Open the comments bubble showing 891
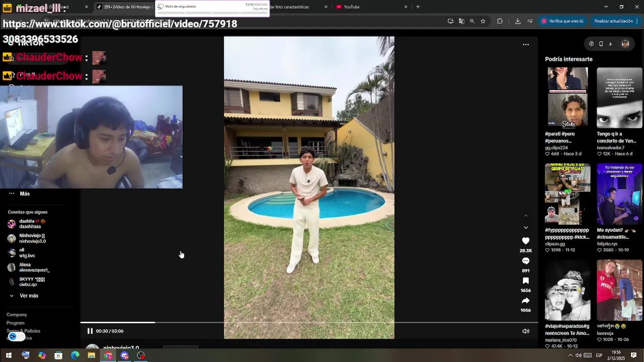This screenshot has width=644, height=362. (x=526, y=261)
